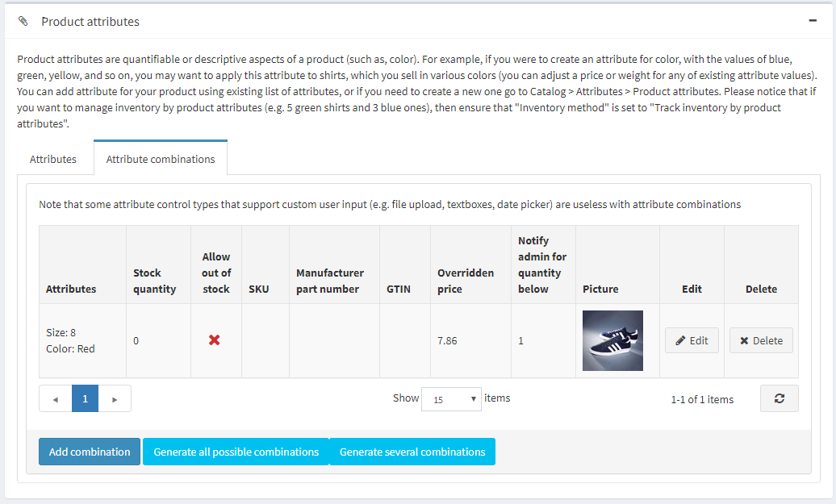Click the next page arrow in pagination
836x504 pixels.
115,398
